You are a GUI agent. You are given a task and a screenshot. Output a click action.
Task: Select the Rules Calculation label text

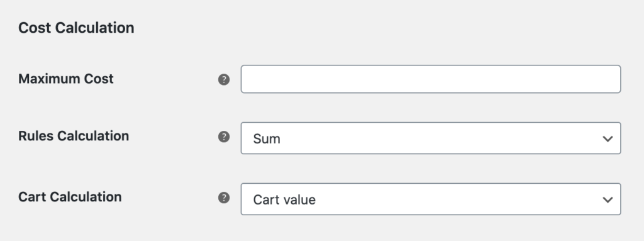click(74, 136)
